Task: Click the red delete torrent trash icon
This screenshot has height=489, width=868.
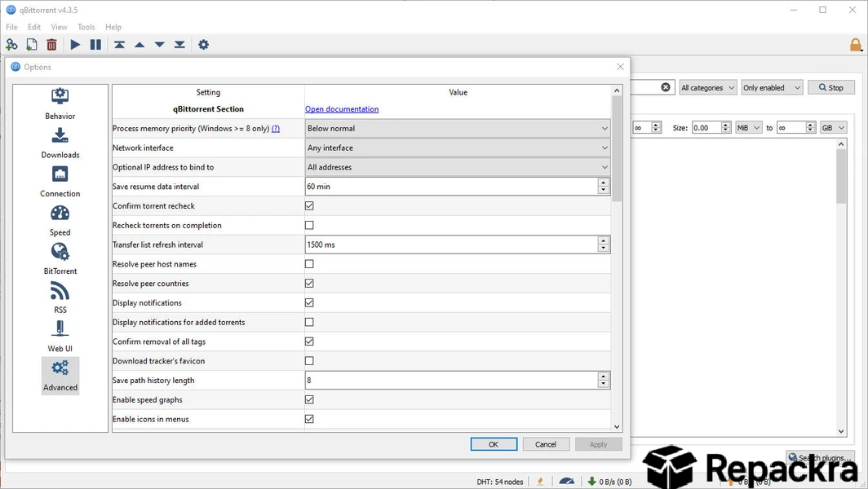Action: pos(51,45)
